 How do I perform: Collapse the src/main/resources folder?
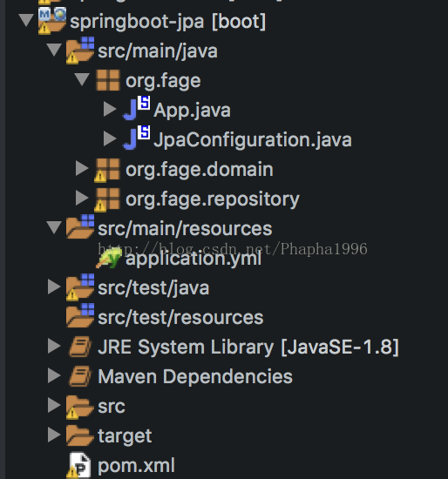pos(54,227)
